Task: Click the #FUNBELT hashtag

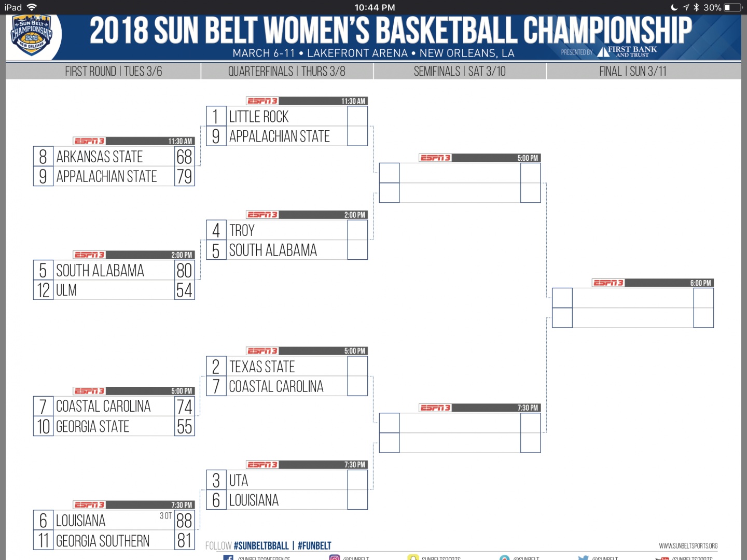Action: coord(314,546)
